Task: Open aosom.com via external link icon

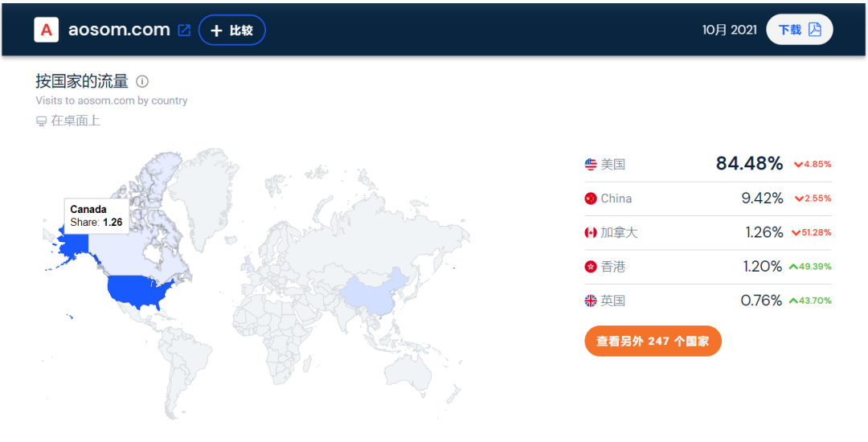Action: pyautogui.click(x=184, y=30)
